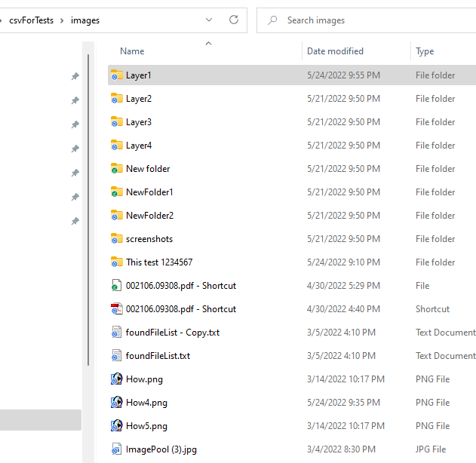Click ImagePool date 3/4/2022 8:30 PM

point(341,449)
